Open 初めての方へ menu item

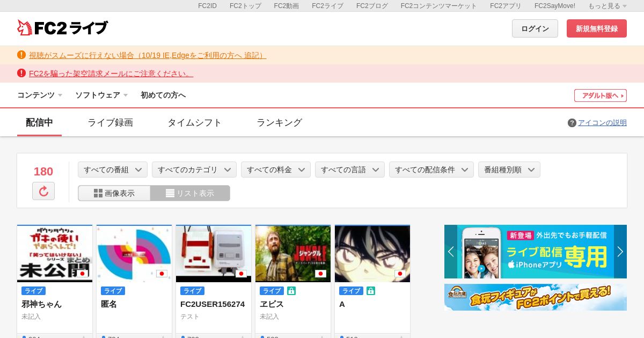click(163, 95)
